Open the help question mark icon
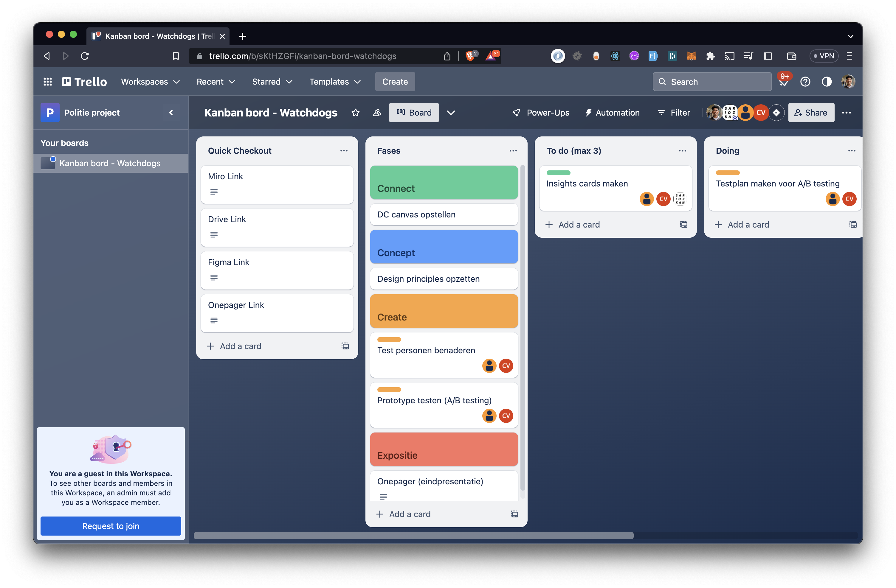Screen dimensions: 896x588 pos(805,82)
